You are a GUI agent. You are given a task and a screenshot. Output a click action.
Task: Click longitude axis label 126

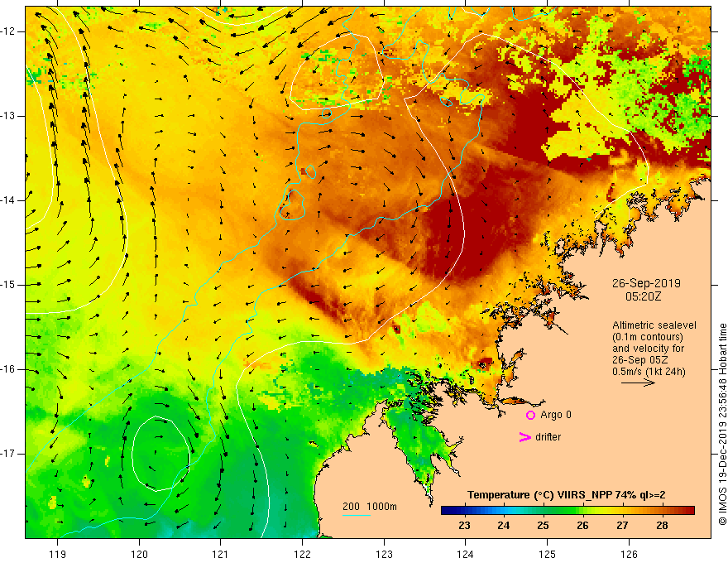(629, 554)
